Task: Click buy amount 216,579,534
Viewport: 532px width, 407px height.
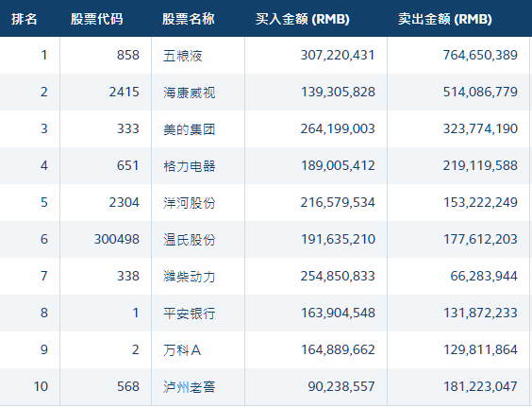Action: pos(338,202)
